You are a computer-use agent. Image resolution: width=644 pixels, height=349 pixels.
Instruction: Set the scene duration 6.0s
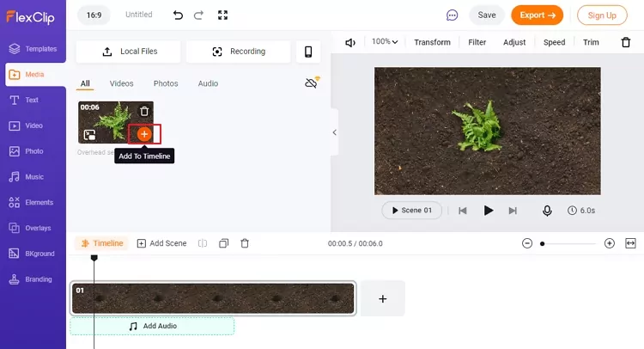[x=581, y=211]
